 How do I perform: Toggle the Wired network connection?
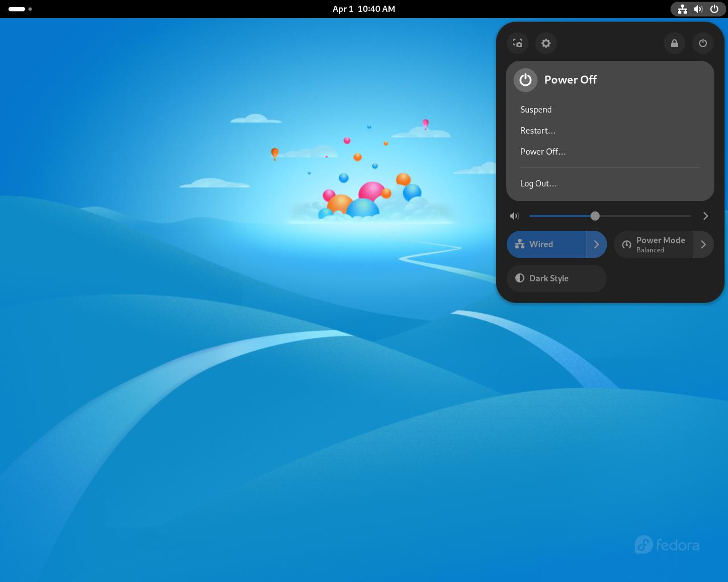(x=546, y=244)
